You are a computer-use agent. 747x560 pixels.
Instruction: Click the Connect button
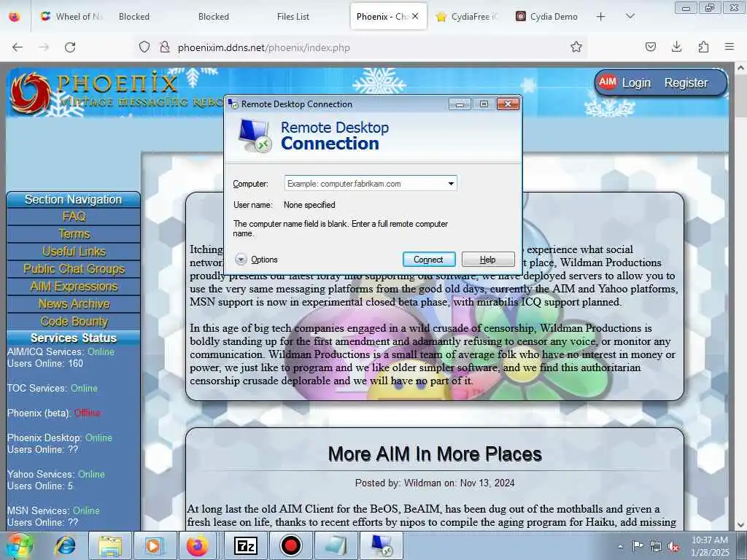[x=429, y=260]
